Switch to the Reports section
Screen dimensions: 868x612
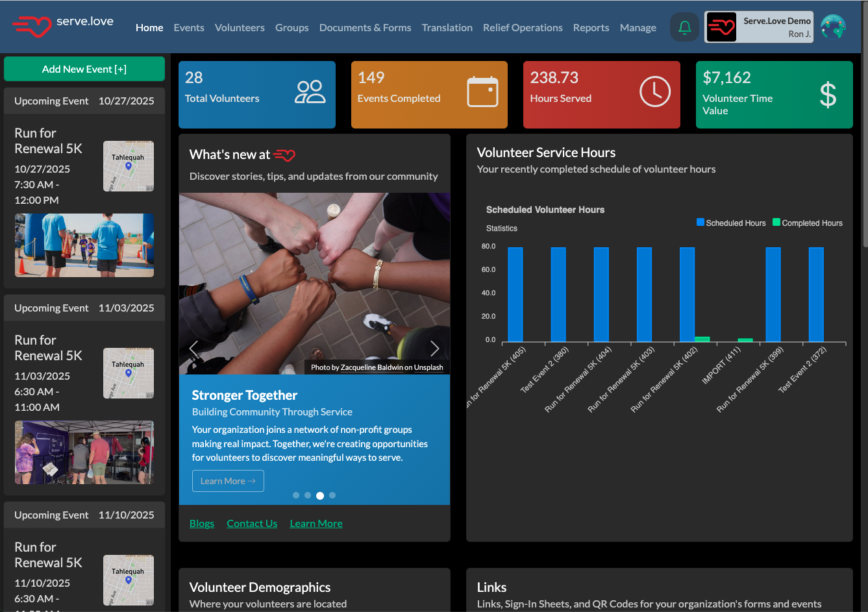click(x=591, y=28)
